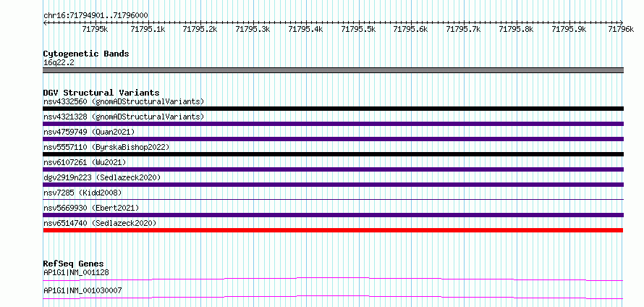The image size is (644, 307).
Task: Click the 71795.2k ruler tick label
Action: pos(200,29)
